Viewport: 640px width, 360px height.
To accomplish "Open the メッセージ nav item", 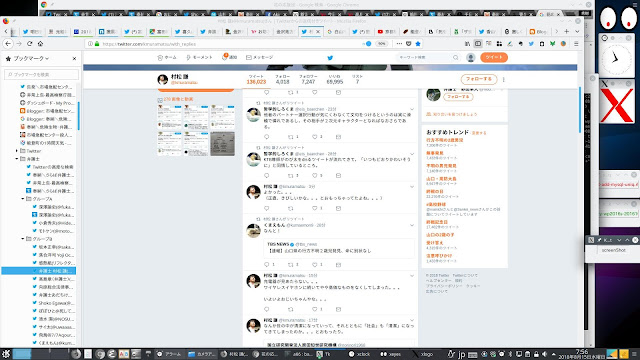I will click(260, 58).
